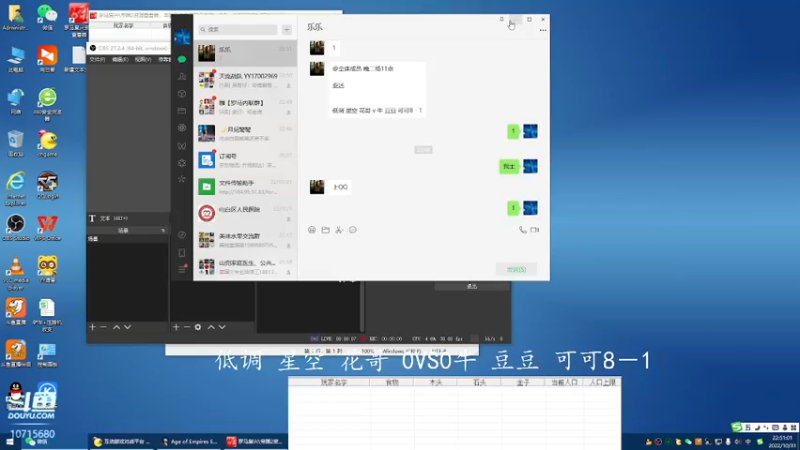The width and height of the screenshot is (800, 450).
Task: Open the WeChat desktop shortcut
Action: (47, 18)
